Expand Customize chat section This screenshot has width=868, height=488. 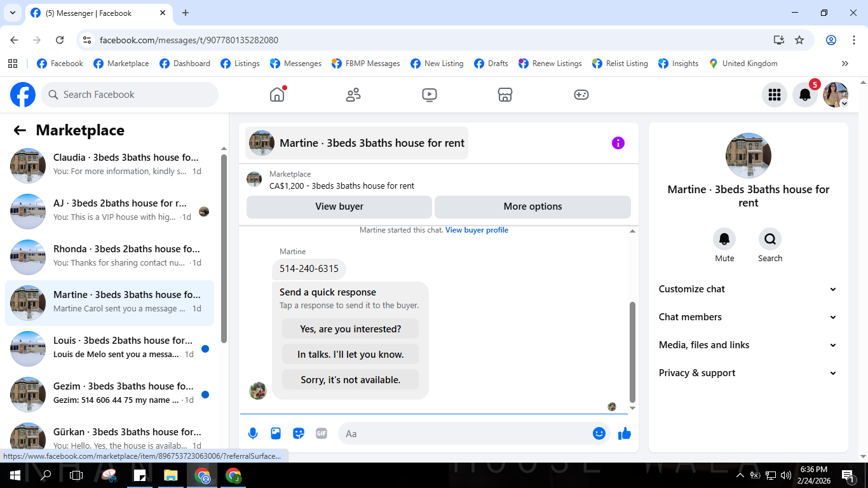(749, 289)
